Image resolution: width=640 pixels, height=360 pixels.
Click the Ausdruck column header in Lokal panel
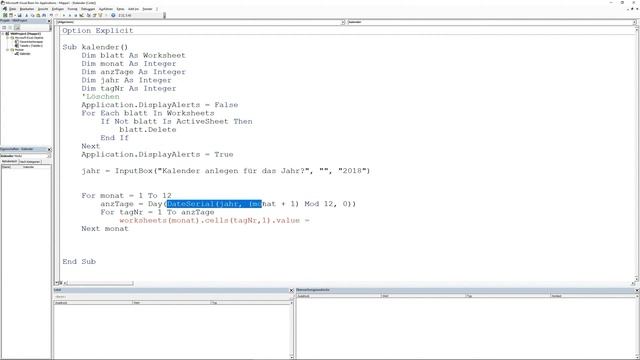click(93, 303)
